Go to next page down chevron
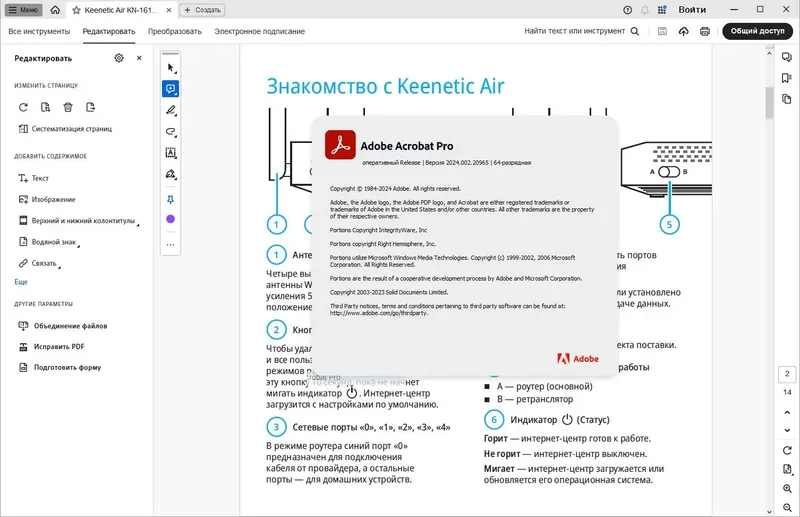The image size is (800, 517). 787,430
